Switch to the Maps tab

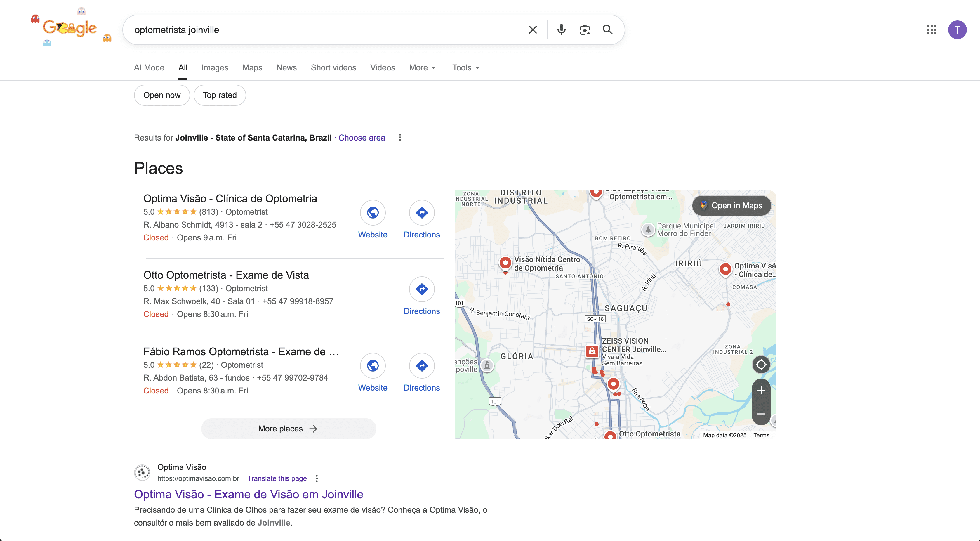252,68
